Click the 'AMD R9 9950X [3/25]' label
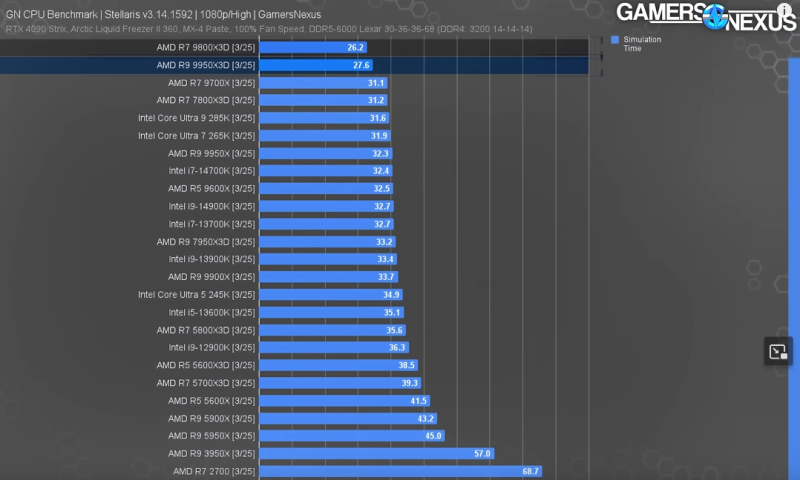Image resolution: width=800 pixels, height=480 pixels. tap(212, 154)
